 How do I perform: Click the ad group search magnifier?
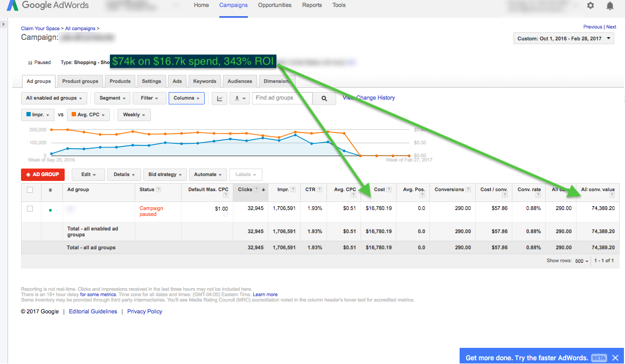click(324, 98)
